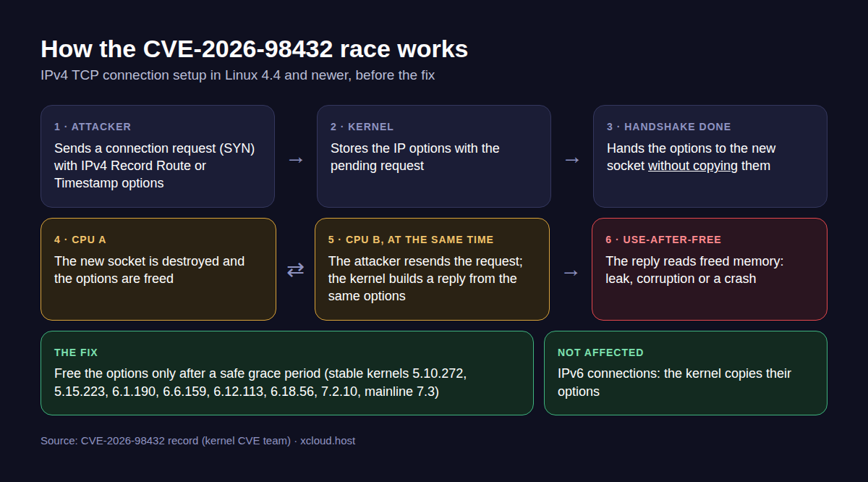Click the "6 · USE-AFTER-FREE" heading
Viewport: 868px width, 482px height.
click(663, 240)
